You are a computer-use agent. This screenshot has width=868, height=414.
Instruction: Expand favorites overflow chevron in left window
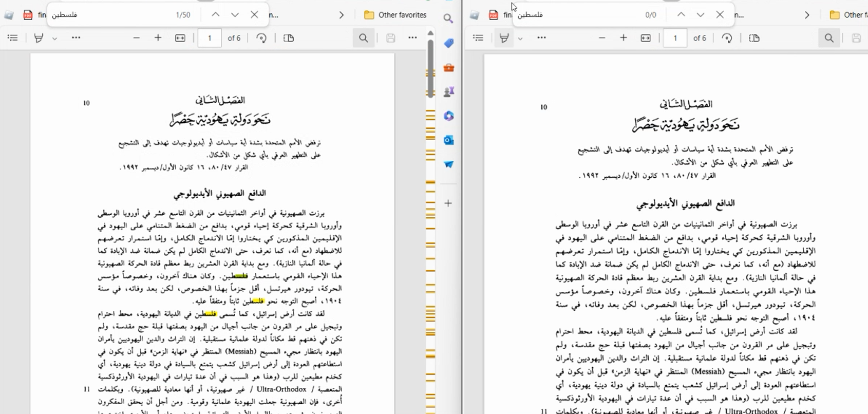point(342,15)
